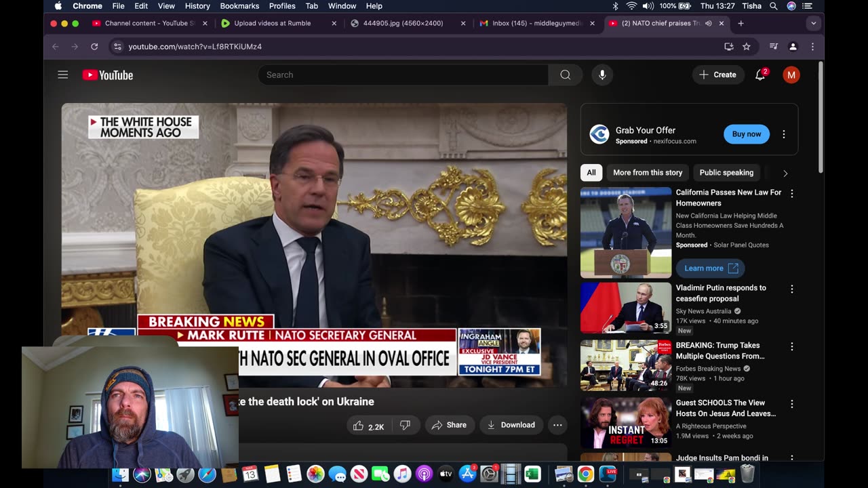Start voice search with the microphone icon
This screenshot has height=488, width=868.
[602, 75]
